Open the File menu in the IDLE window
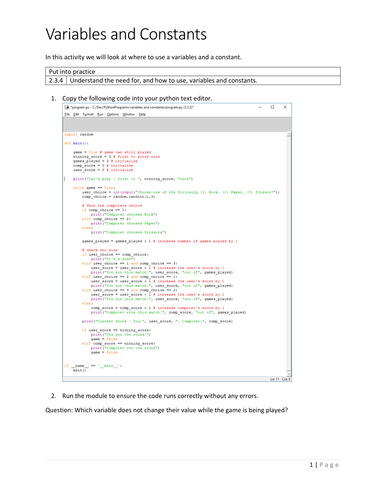This screenshot has width=386, height=500. [67, 114]
